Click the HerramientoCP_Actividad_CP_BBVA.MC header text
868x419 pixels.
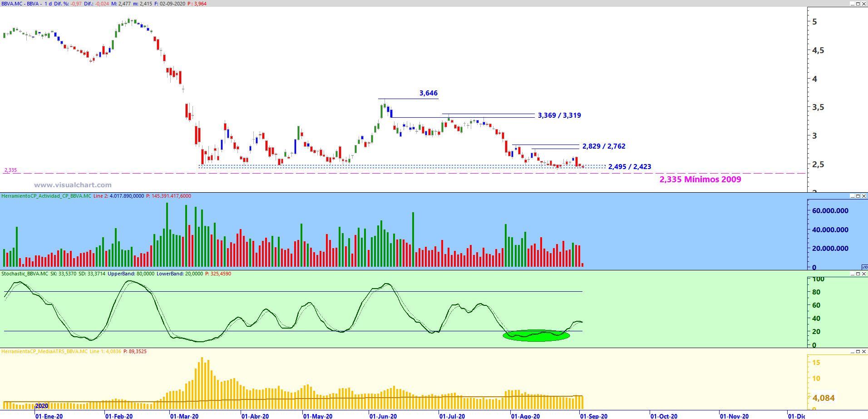click(x=46, y=196)
